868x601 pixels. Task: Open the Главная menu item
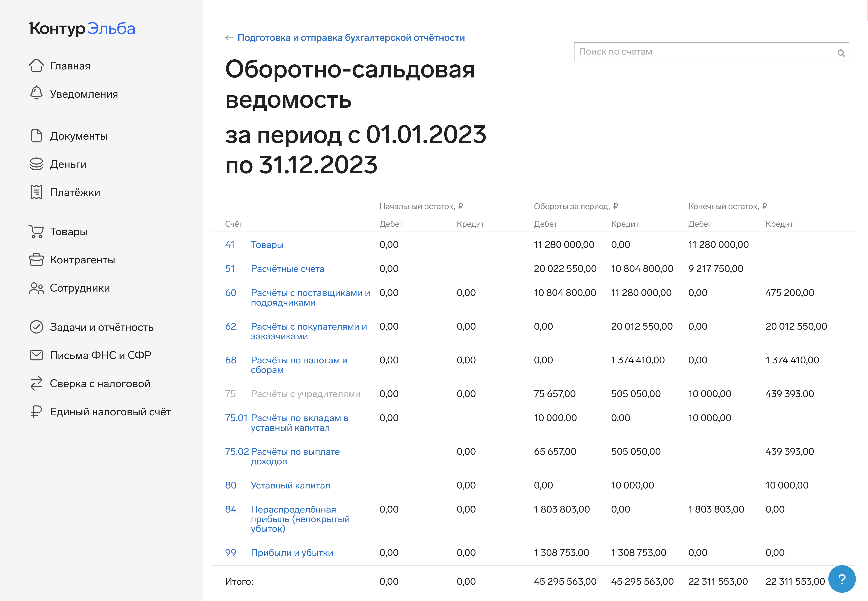(x=70, y=66)
